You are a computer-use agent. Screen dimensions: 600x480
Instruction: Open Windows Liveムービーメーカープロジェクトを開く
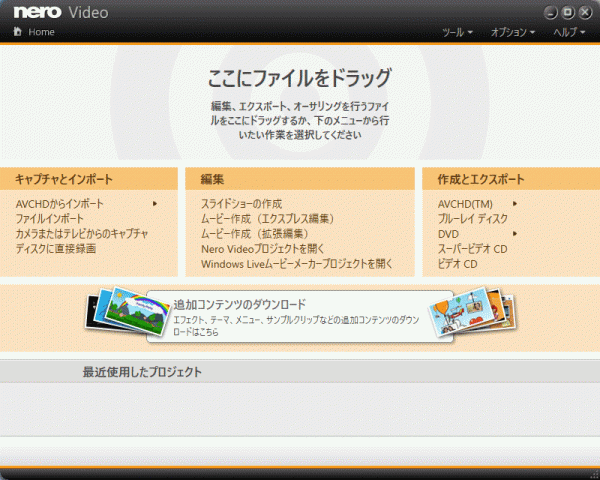pyautogui.click(x=297, y=264)
